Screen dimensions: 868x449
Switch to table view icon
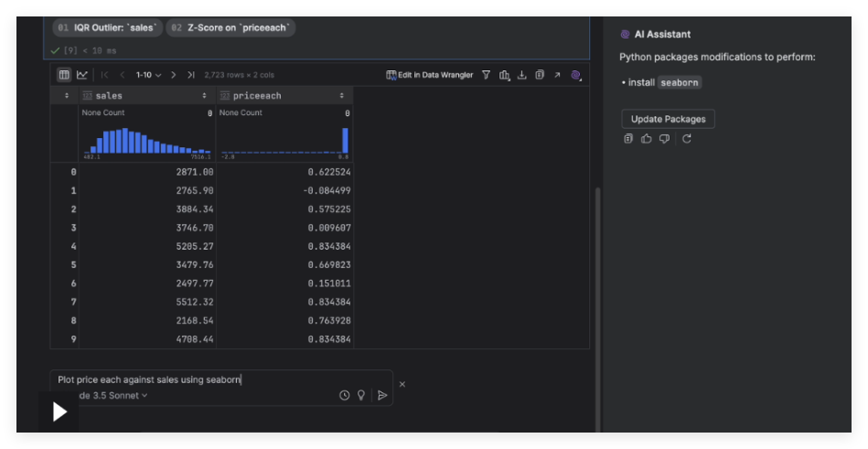pos(64,75)
